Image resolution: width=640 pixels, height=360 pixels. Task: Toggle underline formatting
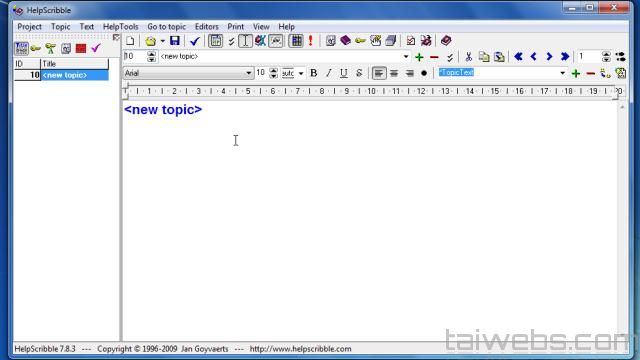tap(344, 73)
